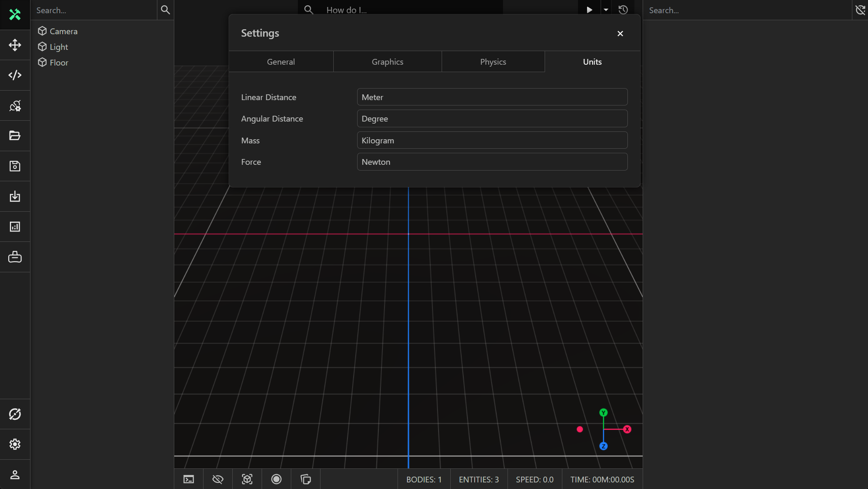The image size is (868, 489).
Task: Toggle the record circle button
Action: [276, 479]
